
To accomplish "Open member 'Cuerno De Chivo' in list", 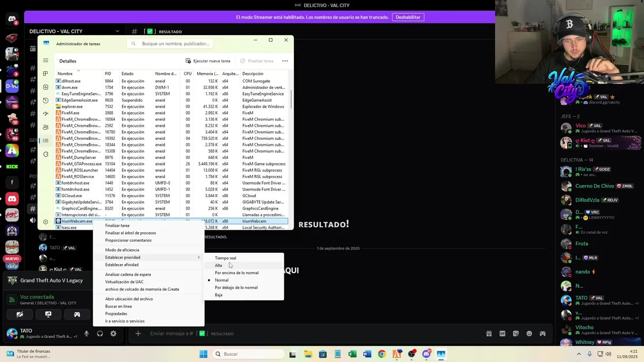I will (599, 186).
